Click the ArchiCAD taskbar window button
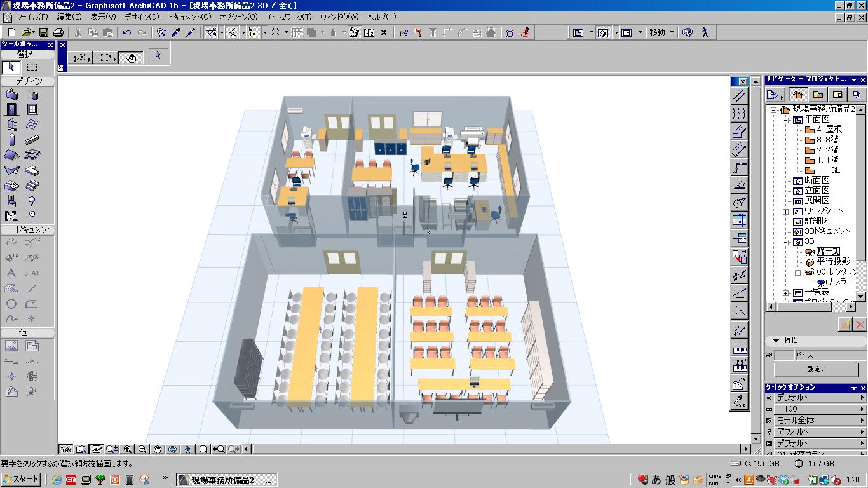The width and height of the screenshot is (868, 488). [227, 480]
